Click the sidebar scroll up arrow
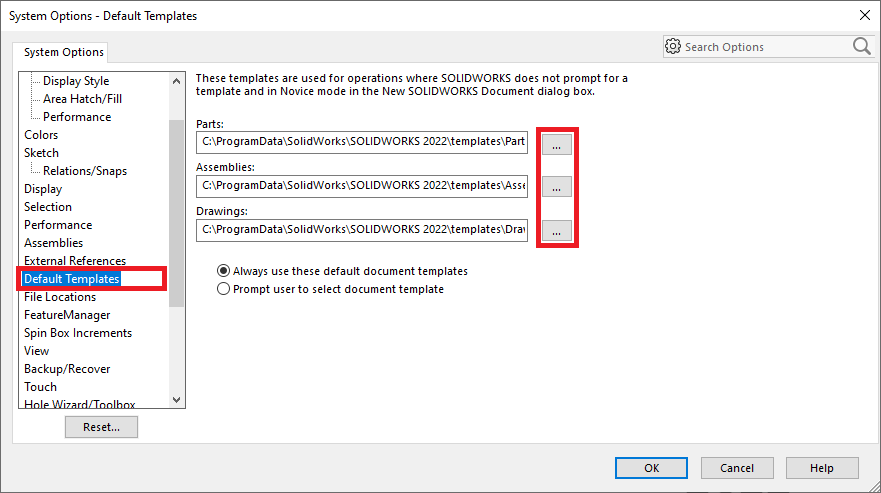 [x=177, y=81]
